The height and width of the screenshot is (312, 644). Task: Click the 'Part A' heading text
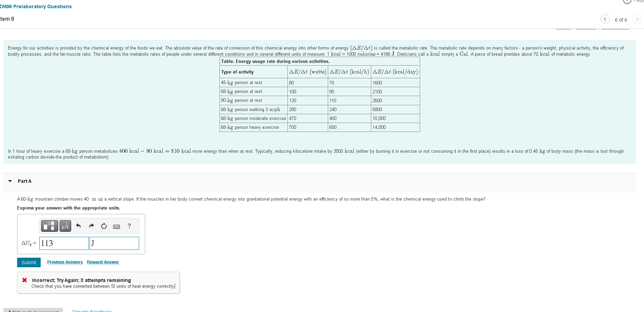coord(25,181)
